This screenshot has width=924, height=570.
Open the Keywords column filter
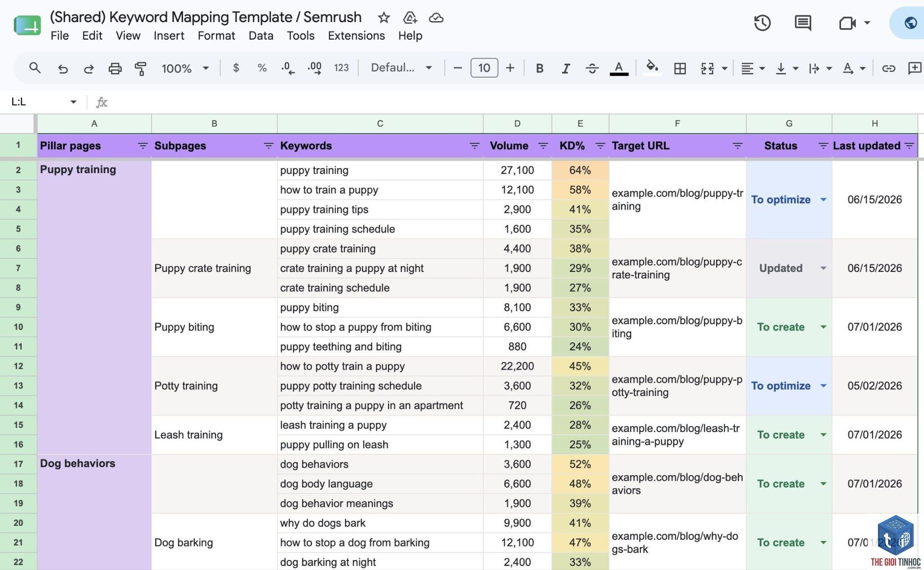474,146
